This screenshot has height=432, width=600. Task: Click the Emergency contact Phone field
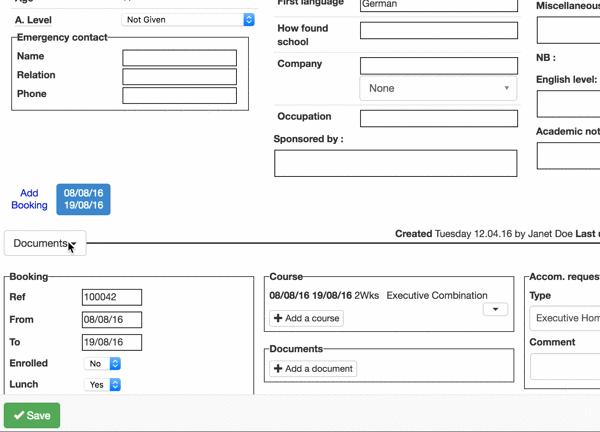(x=179, y=95)
